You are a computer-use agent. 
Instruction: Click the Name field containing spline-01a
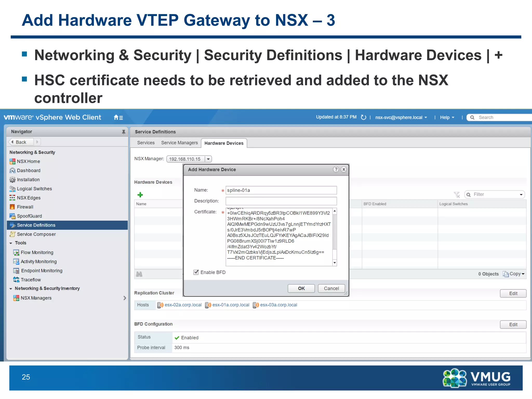click(x=281, y=190)
